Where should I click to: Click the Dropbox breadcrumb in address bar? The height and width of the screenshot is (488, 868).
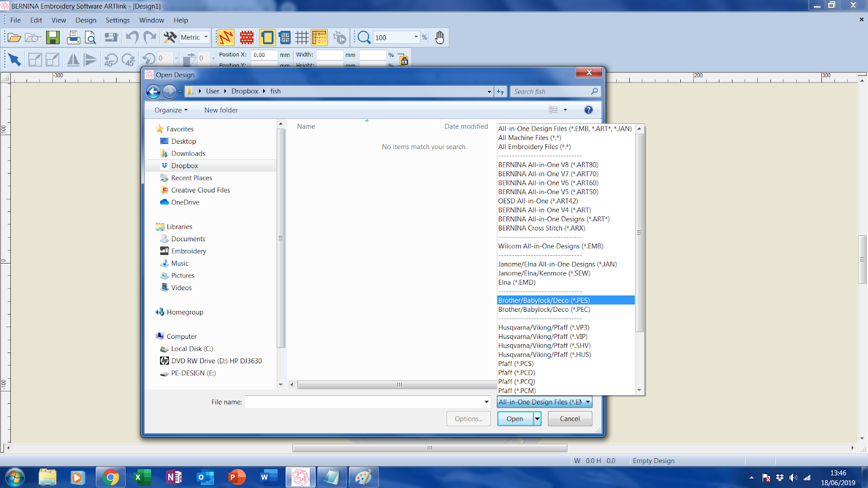245,91
